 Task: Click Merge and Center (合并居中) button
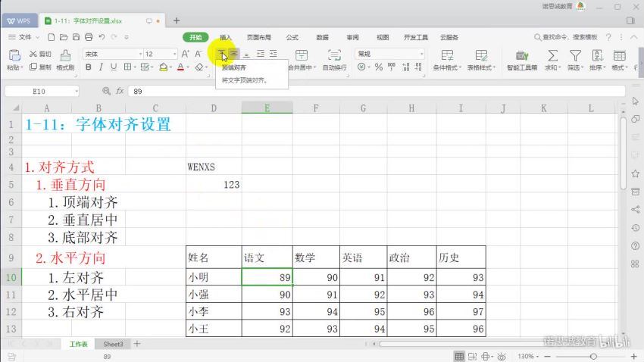click(x=302, y=60)
